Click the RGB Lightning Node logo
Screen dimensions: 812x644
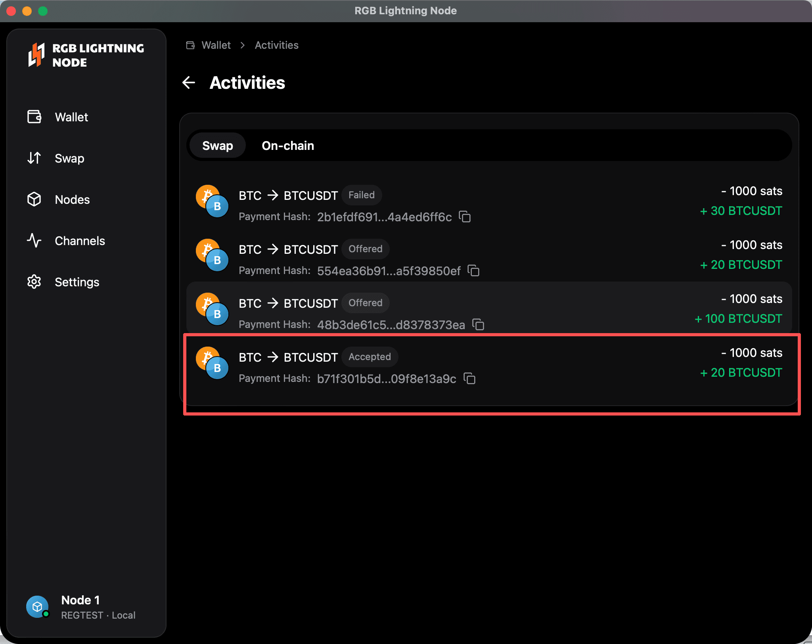click(x=86, y=56)
